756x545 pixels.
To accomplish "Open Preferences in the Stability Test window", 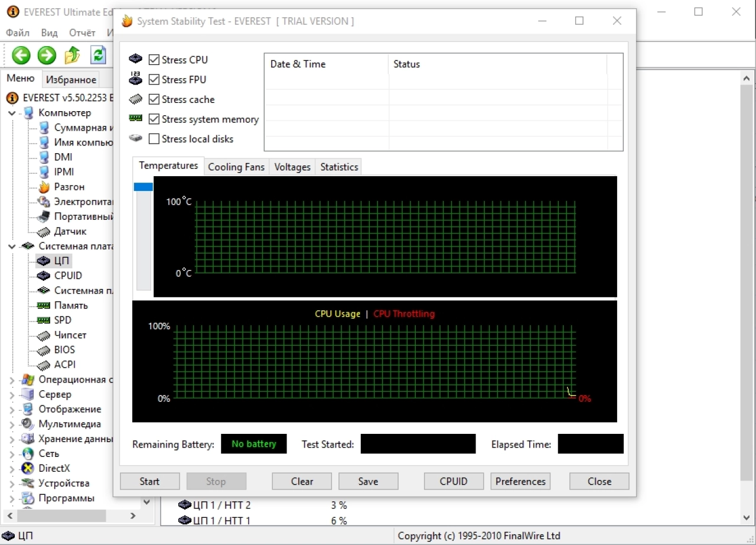I will [520, 481].
